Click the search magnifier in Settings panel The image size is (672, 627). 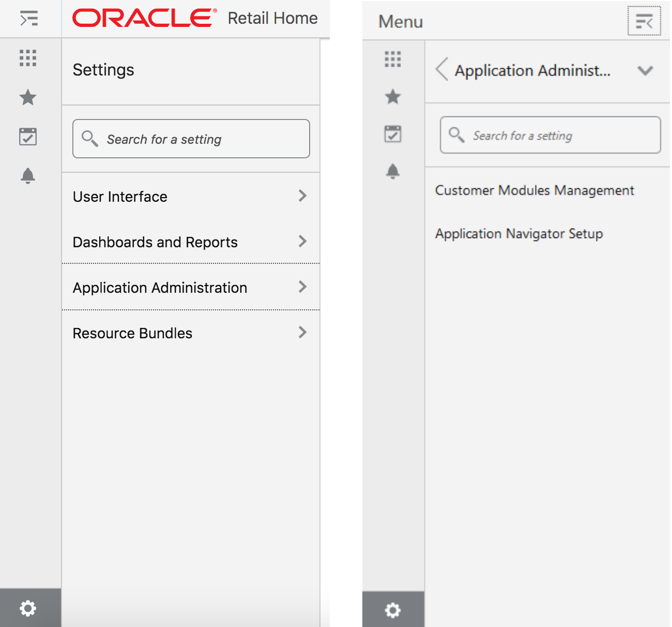(90, 139)
